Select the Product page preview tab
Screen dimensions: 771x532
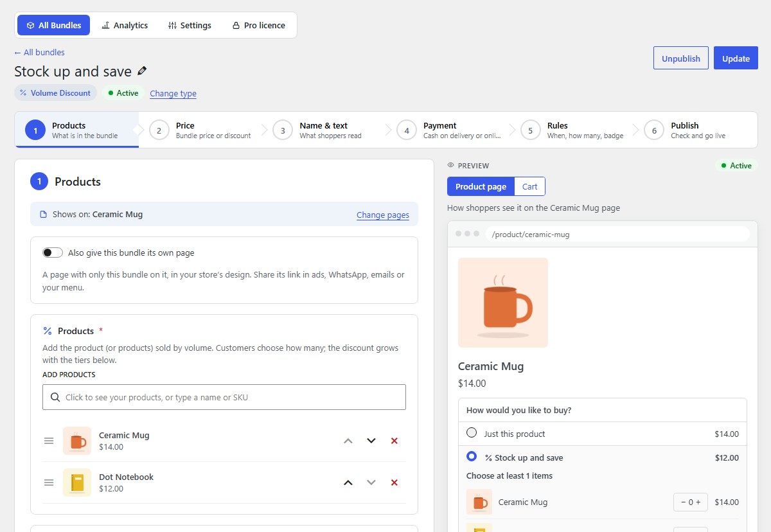pos(481,186)
